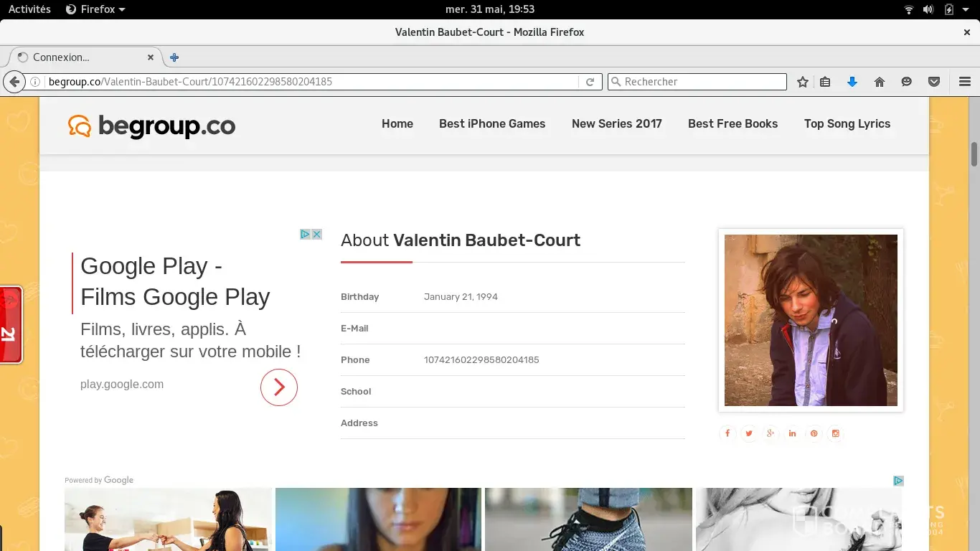The height and width of the screenshot is (551, 980).
Task: Click the Facebook share icon under the photo
Action: click(x=727, y=433)
